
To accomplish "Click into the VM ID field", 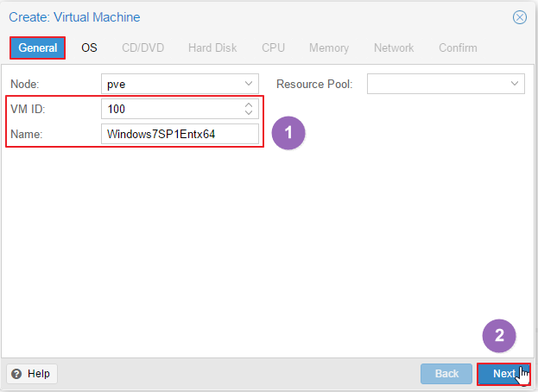I will (x=173, y=109).
